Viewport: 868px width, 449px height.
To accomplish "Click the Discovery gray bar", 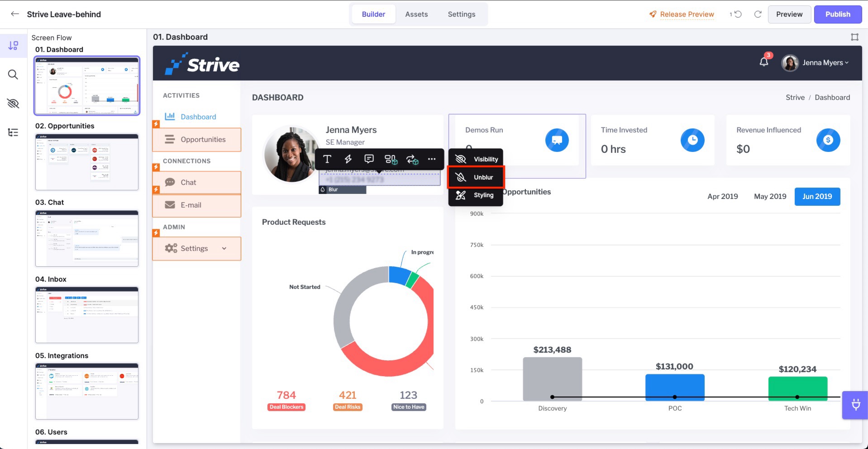I will point(552,379).
